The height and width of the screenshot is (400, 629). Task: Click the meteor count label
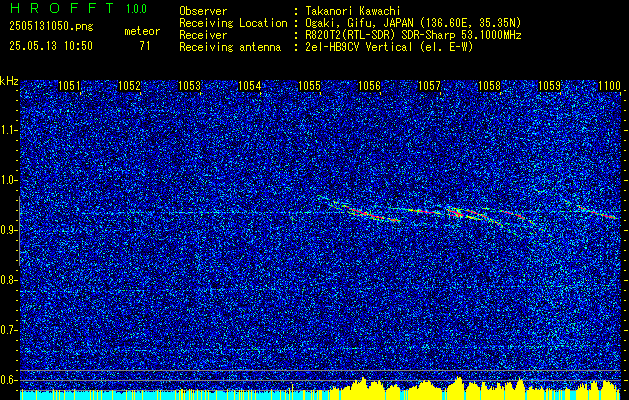click(x=142, y=31)
